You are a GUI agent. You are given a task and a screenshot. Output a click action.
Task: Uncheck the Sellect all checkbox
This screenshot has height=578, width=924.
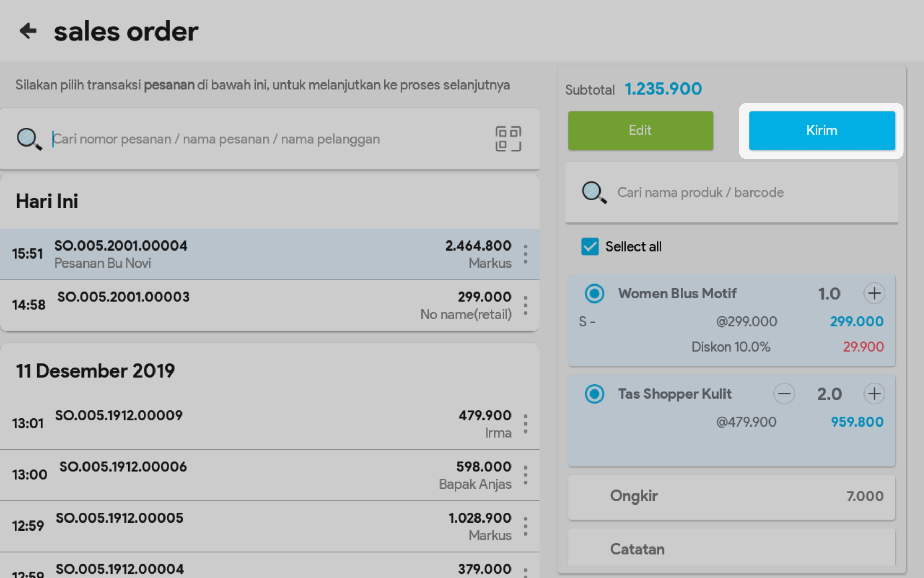[x=590, y=247]
